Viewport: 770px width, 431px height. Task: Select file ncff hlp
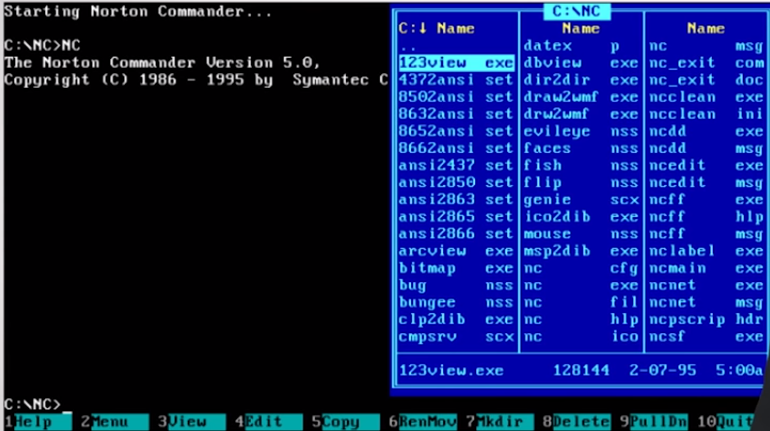(x=706, y=216)
